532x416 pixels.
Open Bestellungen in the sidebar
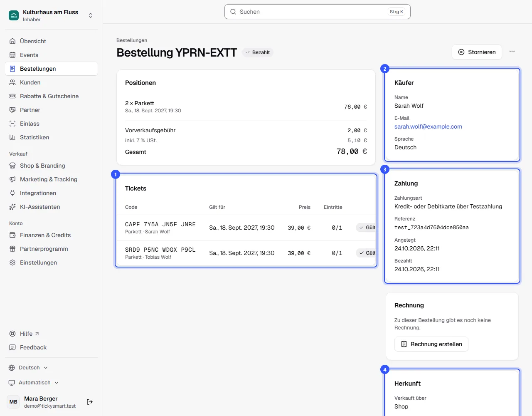(x=51, y=69)
